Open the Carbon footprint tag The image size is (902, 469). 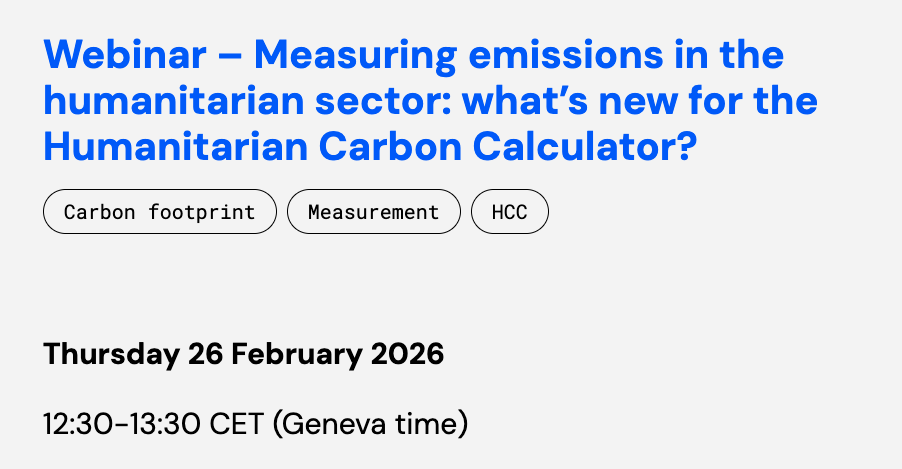(159, 212)
